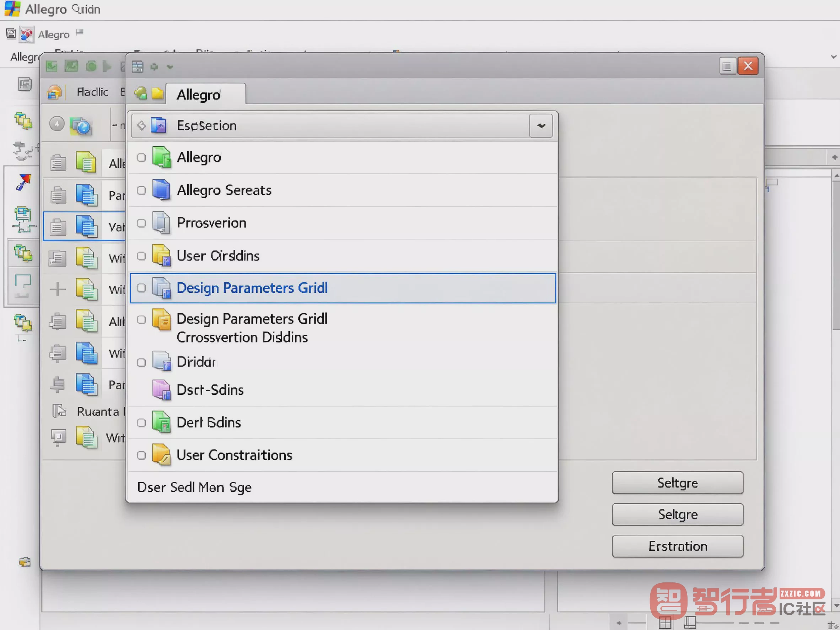Click the Derl Bdins green icon
The image size is (840, 630).
click(161, 421)
